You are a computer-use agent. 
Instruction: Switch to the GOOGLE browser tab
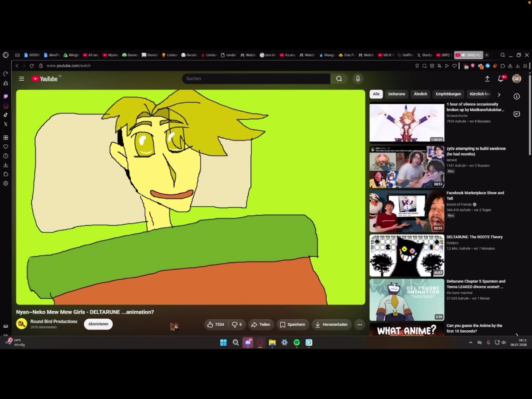(32, 55)
